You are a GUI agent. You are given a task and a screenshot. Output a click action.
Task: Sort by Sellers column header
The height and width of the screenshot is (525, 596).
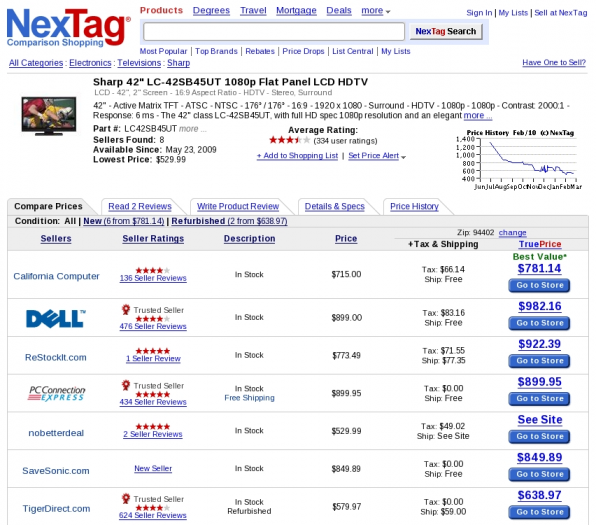point(56,239)
